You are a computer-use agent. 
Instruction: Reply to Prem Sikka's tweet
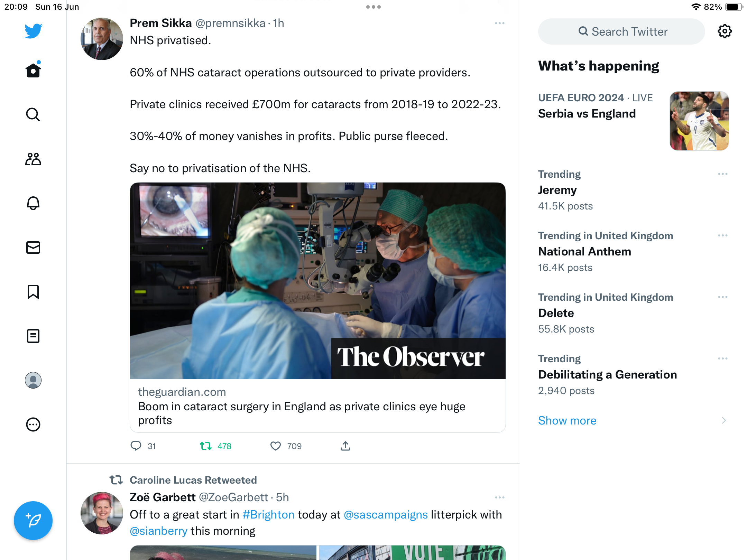pyautogui.click(x=136, y=446)
